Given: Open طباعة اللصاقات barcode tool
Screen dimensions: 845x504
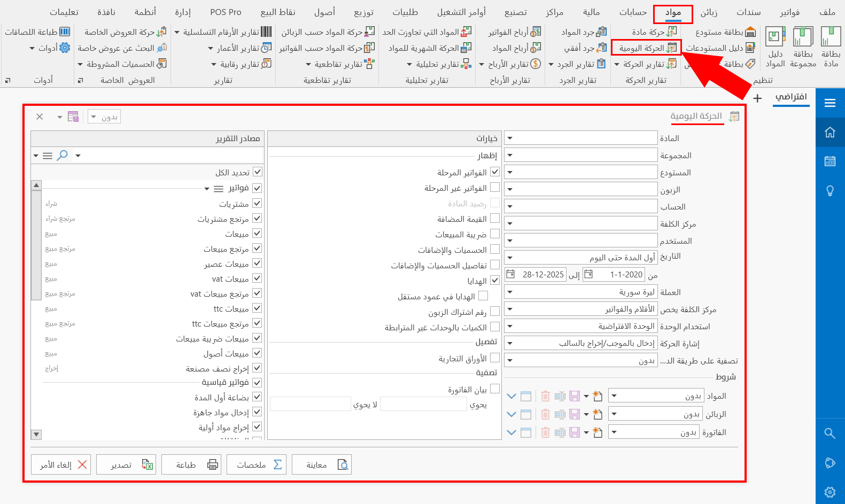Looking at the screenshot, I should click(x=37, y=32).
